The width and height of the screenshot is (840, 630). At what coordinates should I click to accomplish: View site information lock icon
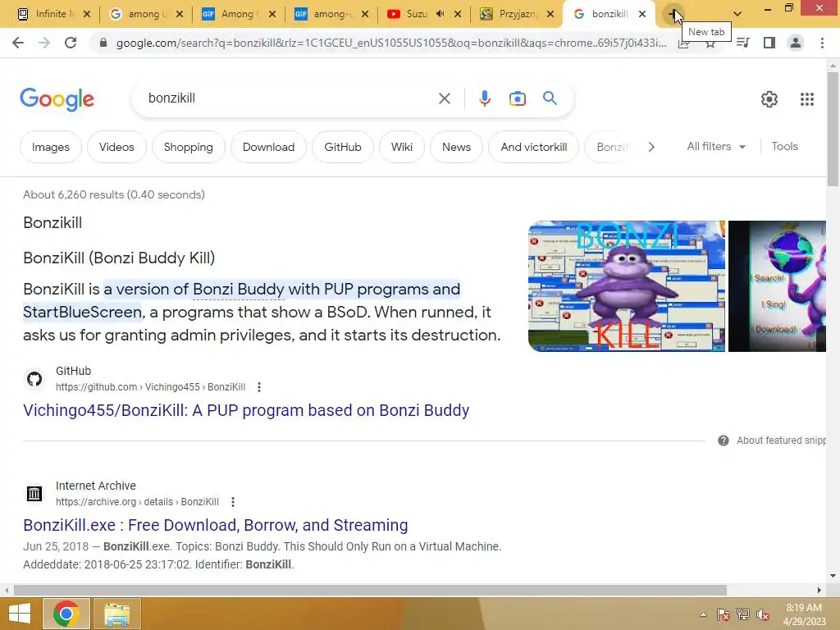103,43
